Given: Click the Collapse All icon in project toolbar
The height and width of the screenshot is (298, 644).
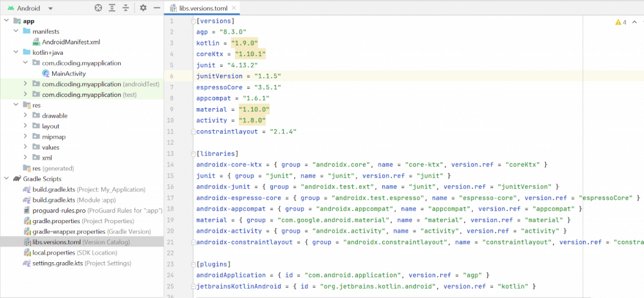Looking at the screenshot, I should click(x=126, y=8).
